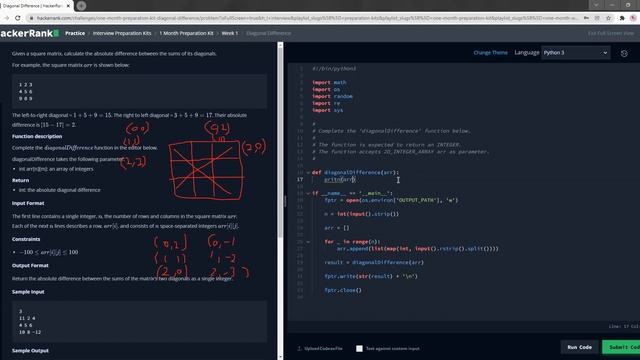This screenshot has width=640, height=360.
Task: Click the 'Input Format' heading
Action: tap(28, 203)
